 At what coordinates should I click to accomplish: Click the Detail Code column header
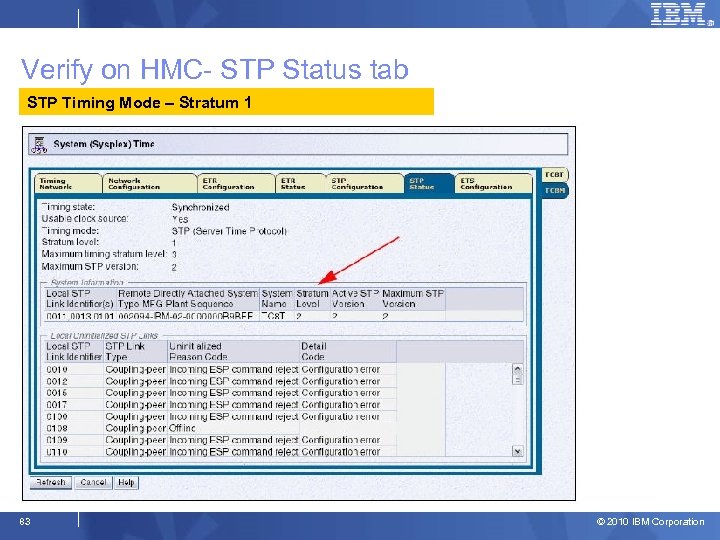(x=348, y=351)
